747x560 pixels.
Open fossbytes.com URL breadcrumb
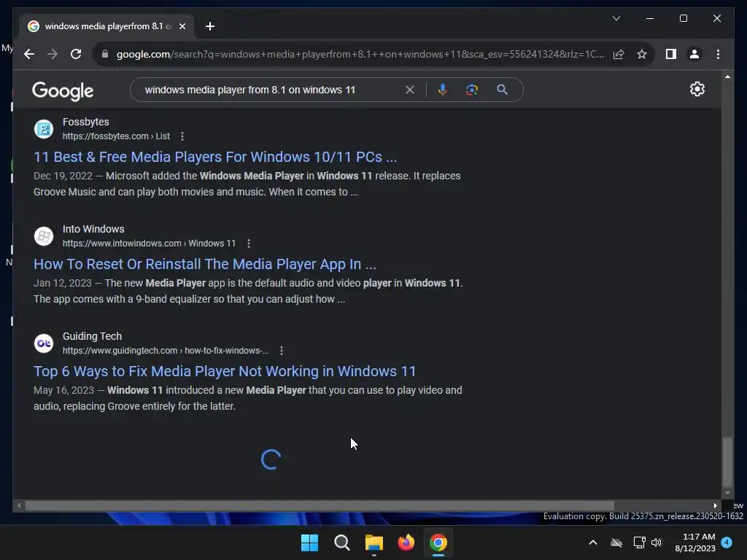point(116,136)
